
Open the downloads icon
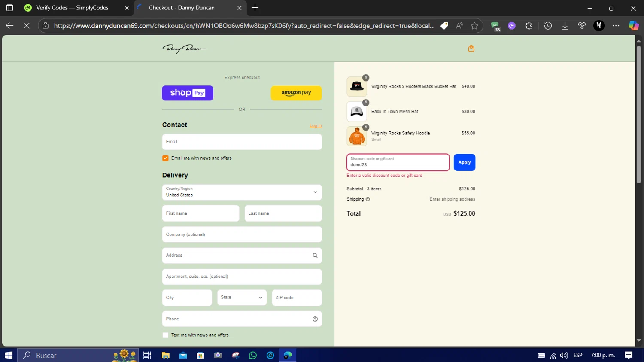click(x=565, y=26)
